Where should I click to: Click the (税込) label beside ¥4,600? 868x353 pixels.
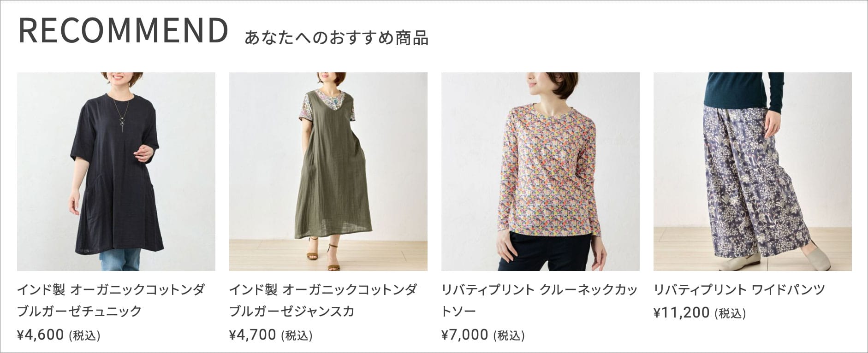point(84,335)
